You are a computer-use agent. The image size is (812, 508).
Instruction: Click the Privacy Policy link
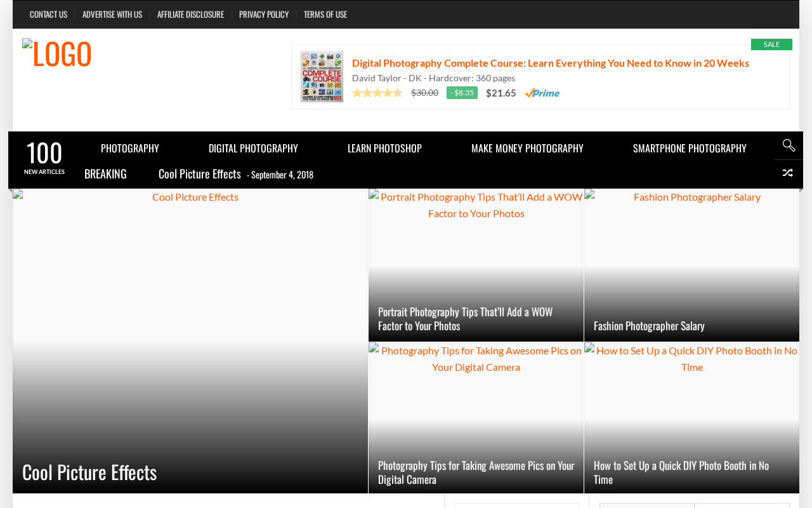pyautogui.click(x=264, y=14)
